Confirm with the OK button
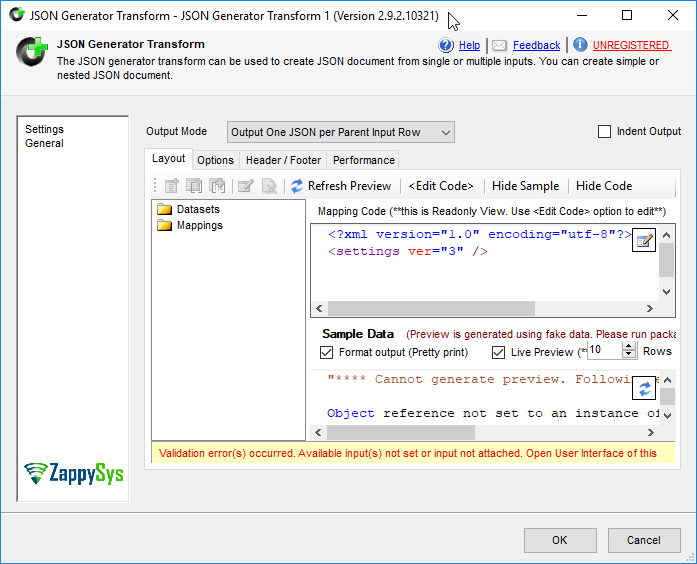697x564 pixels. pos(560,540)
